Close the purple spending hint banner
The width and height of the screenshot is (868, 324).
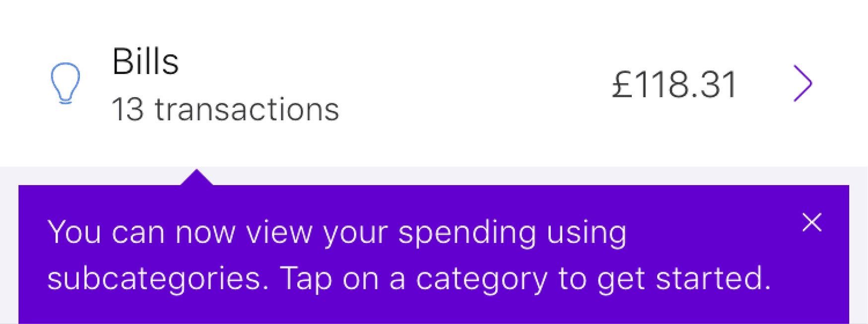pos(812,222)
